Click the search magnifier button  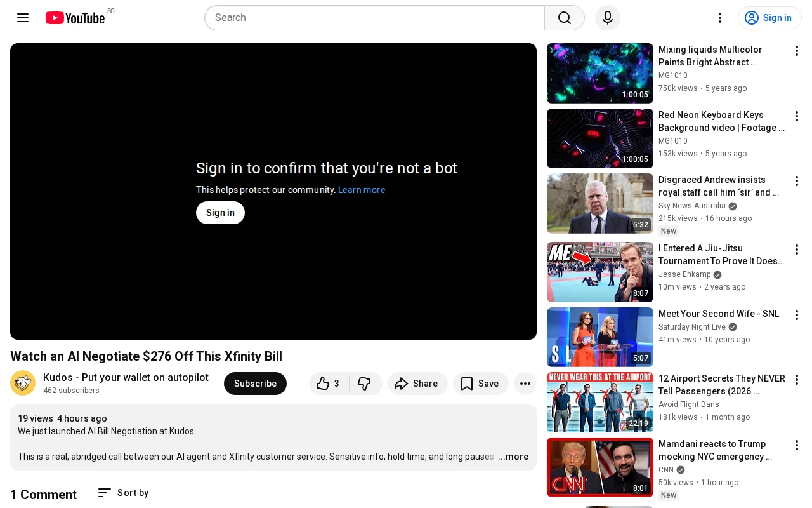click(565, 18)
